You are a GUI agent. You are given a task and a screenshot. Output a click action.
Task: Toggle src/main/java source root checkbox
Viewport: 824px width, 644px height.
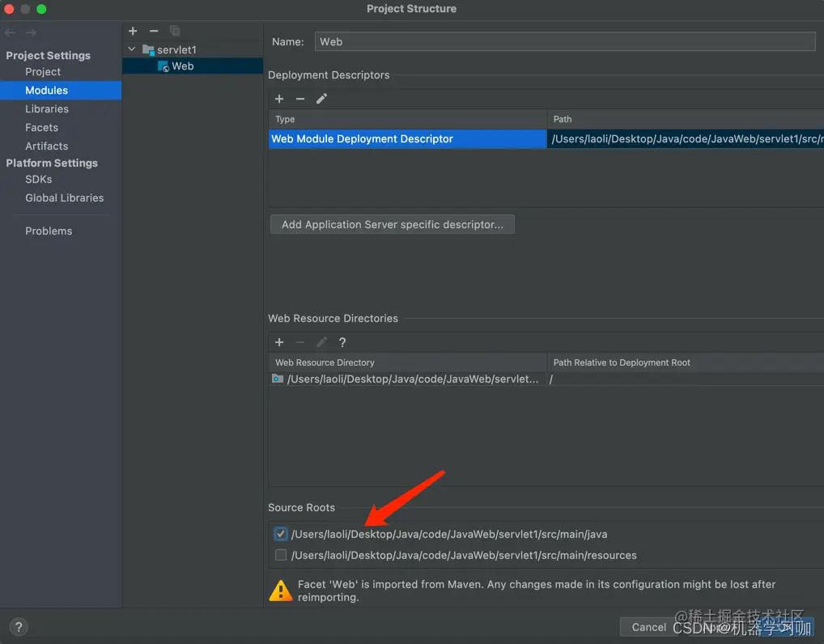click(281, 534)
